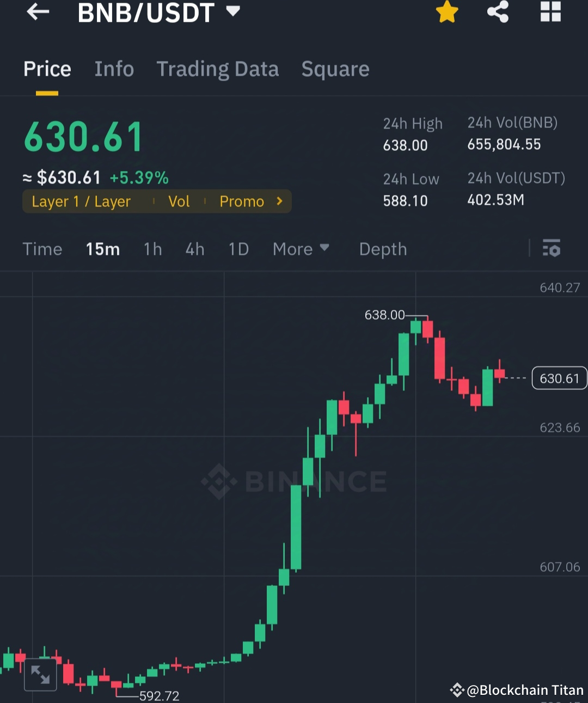Select the 4h candle interval
This screenshot has height=703, width=588.
(194, 249)
